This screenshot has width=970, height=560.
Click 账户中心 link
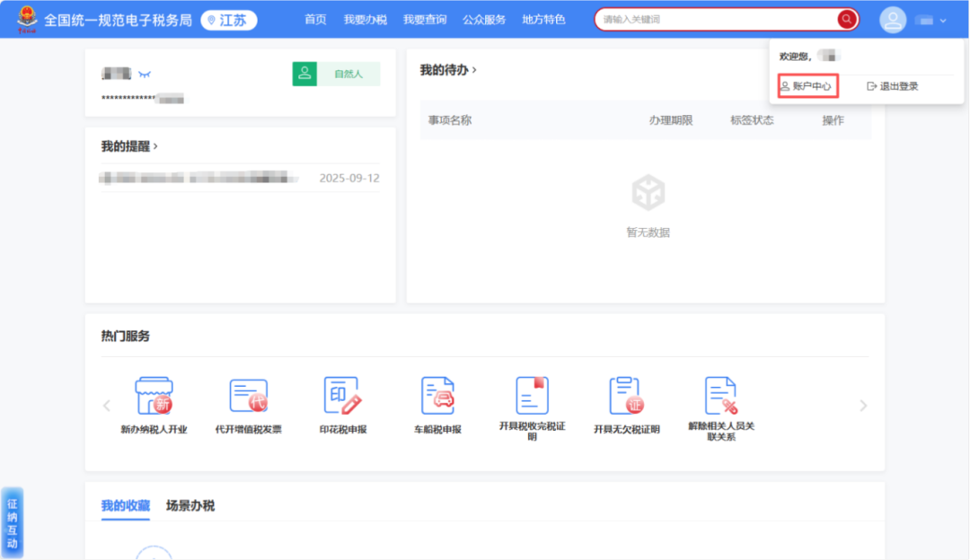pos(807,86)
